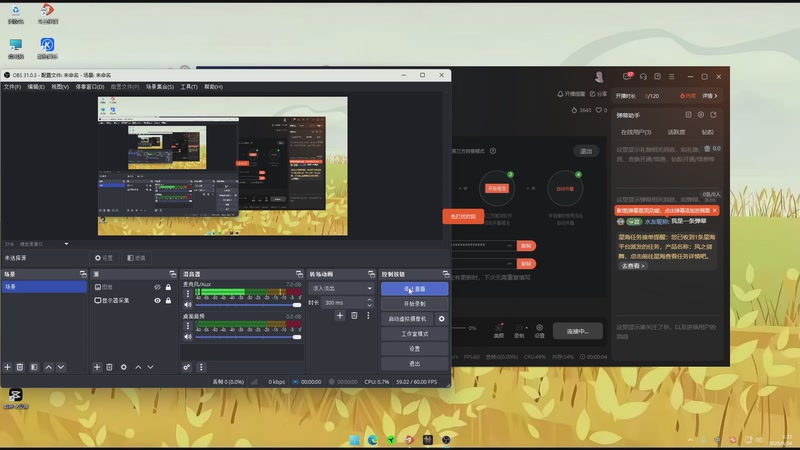The height and width of the screenshot is (450, 800).
Task: Toggle visibility of the image source
Action: [157, 287]
